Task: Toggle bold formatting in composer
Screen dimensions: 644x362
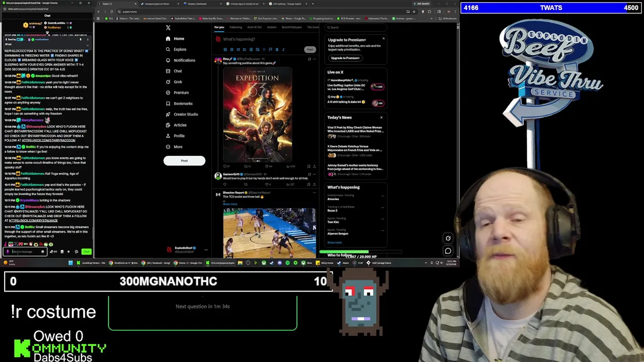Action: pos(277,49)
